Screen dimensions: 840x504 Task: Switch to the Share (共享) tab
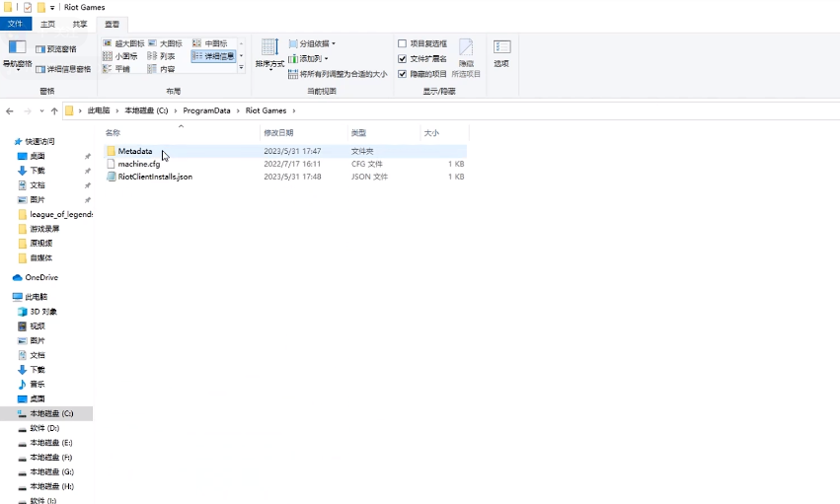[80, 24]
